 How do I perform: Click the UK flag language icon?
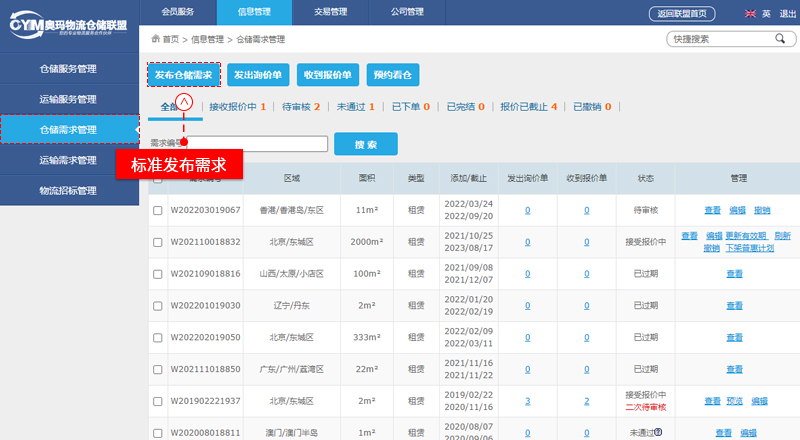pos(750,14)
